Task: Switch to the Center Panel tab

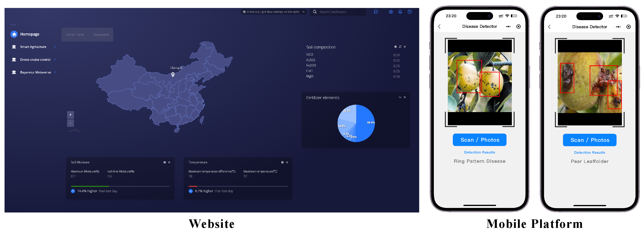Action: point(75,35)
